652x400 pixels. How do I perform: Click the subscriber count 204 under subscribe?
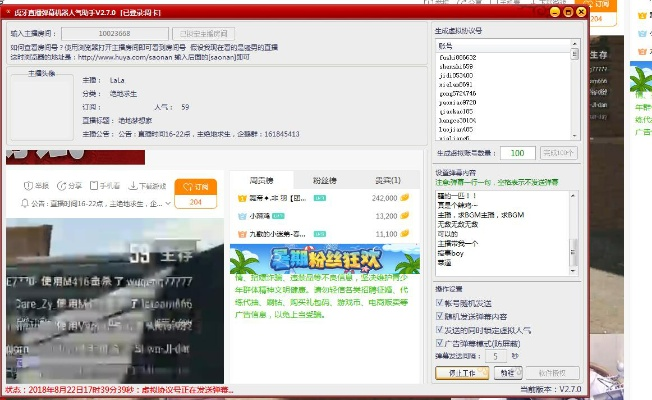point(196,202)
